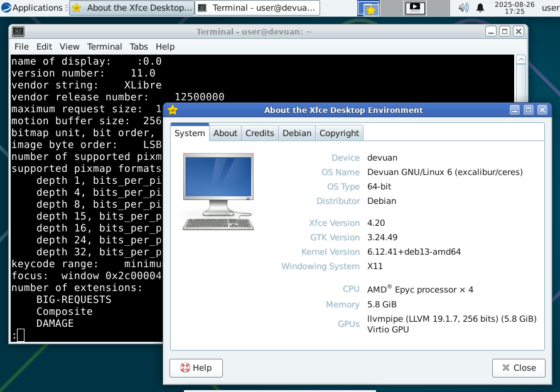
Task: Click terminal window menu icon in titlebar
Action: (x=18, y=32)
